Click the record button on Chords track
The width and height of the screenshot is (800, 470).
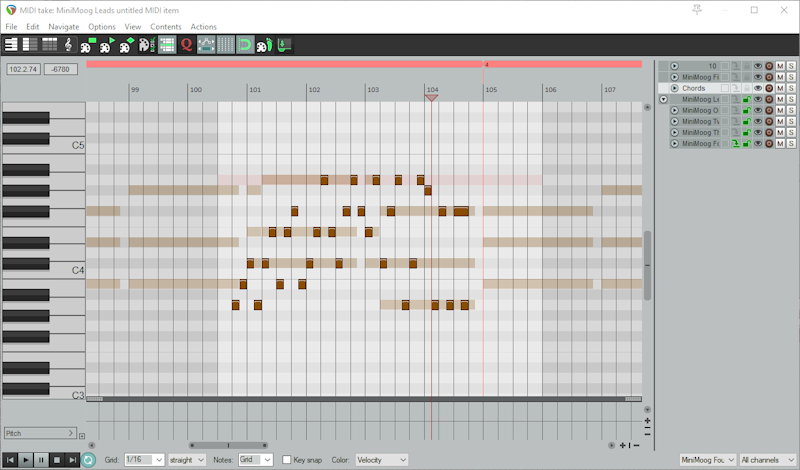tap(769, 88)
